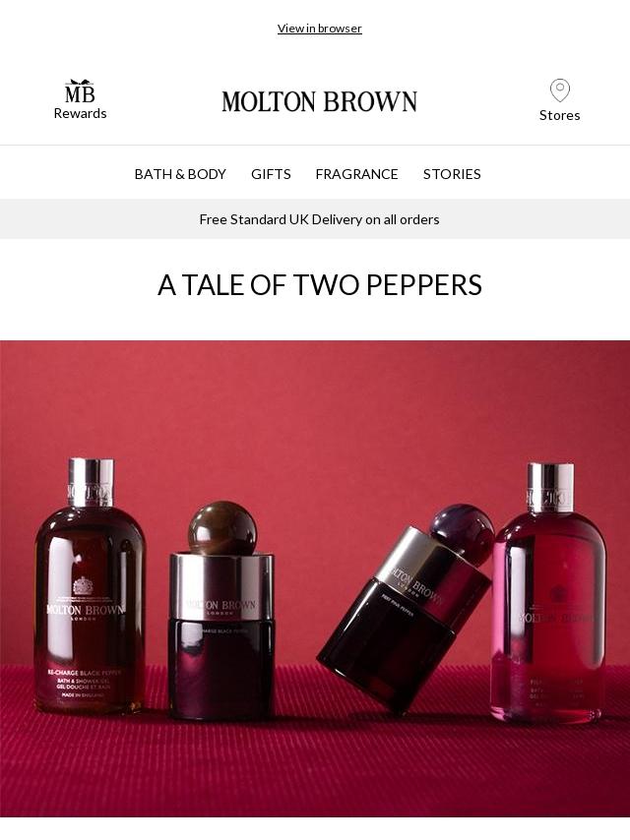Click the brown sphere cap of perfume

click(x=222, y=527)
